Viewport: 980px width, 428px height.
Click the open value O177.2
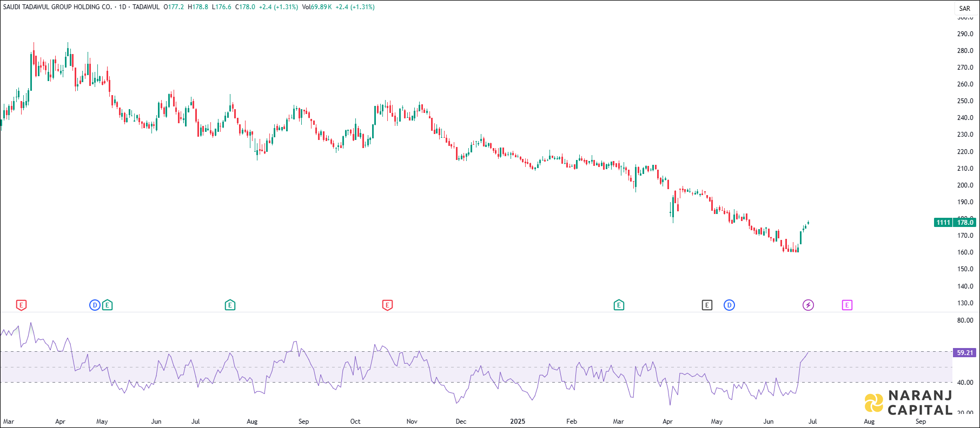point(174,7)
